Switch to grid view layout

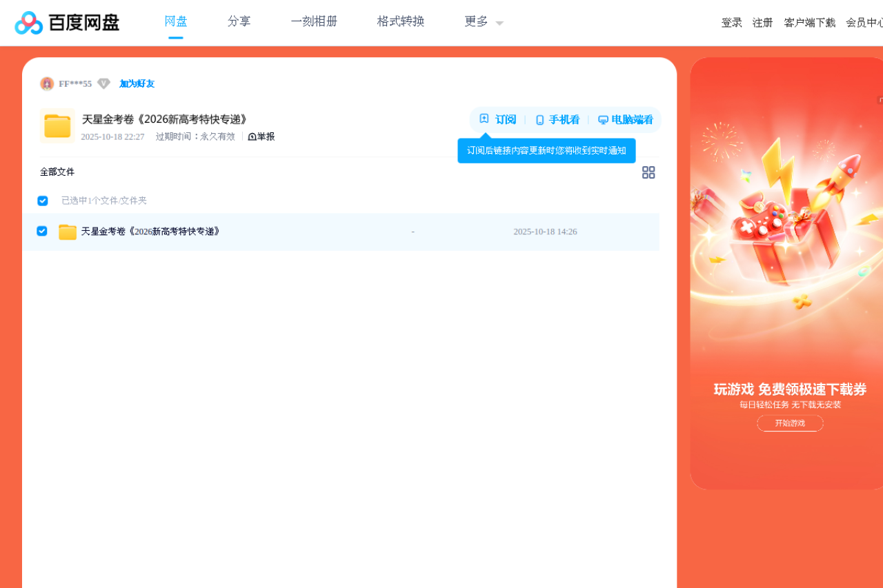648,172
